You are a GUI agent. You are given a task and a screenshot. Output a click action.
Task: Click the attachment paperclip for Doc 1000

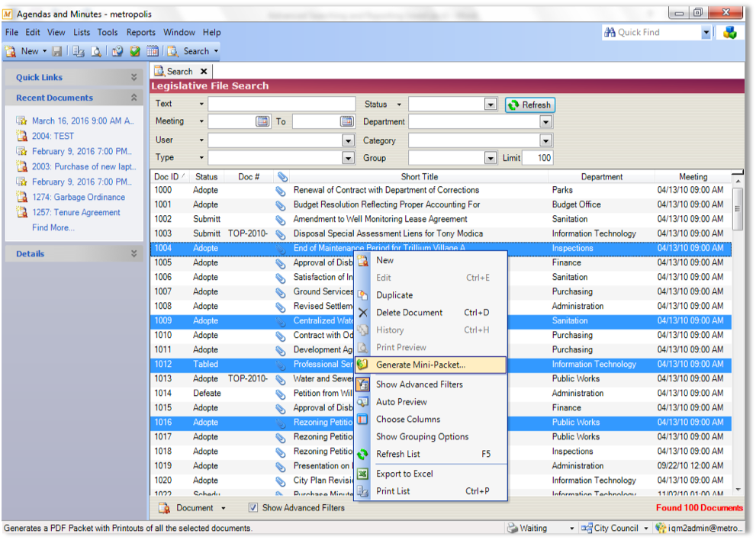pos(280,191)
